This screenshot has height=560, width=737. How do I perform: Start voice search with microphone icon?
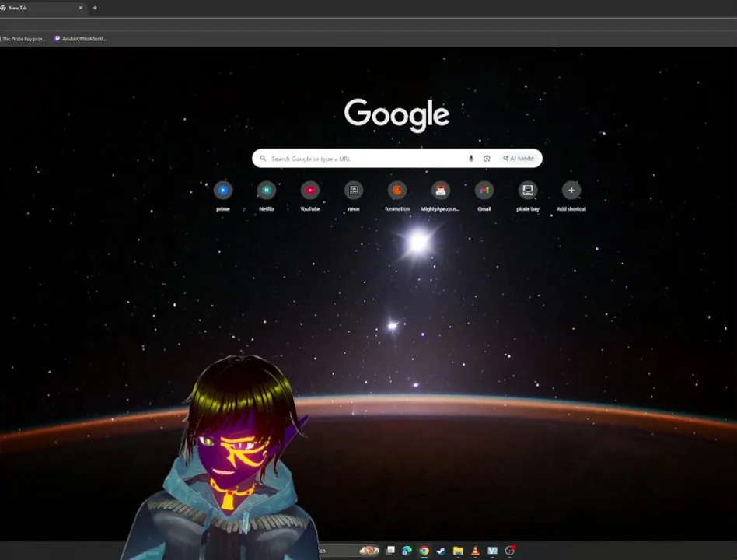[x=471, y=159]
